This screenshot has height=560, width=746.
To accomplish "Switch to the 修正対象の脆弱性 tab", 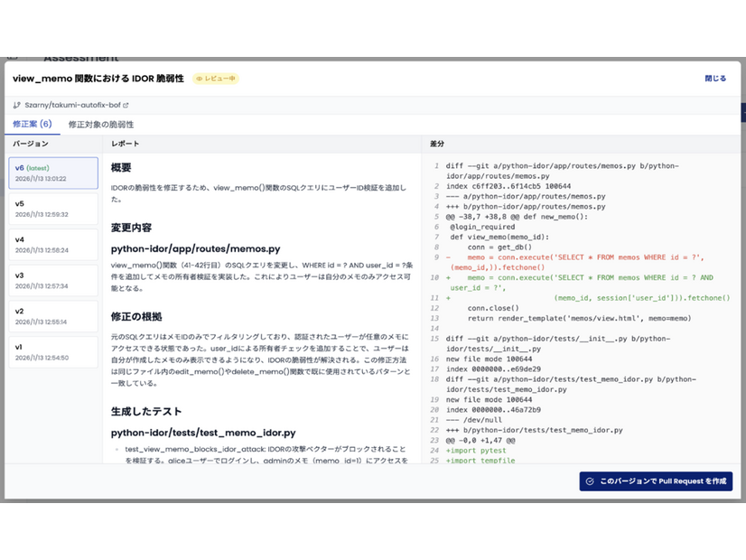I will click(x=102, y=124).
